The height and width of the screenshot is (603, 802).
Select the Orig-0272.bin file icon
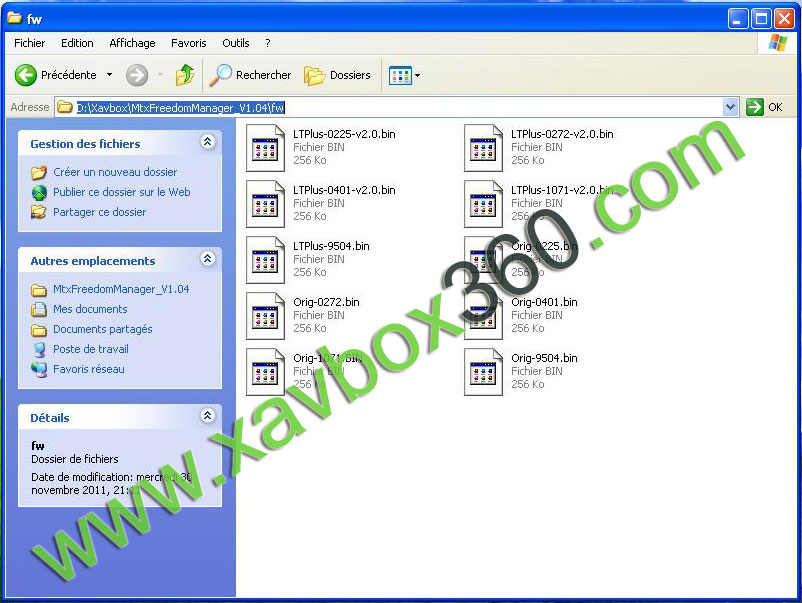[x=265, y=316]
